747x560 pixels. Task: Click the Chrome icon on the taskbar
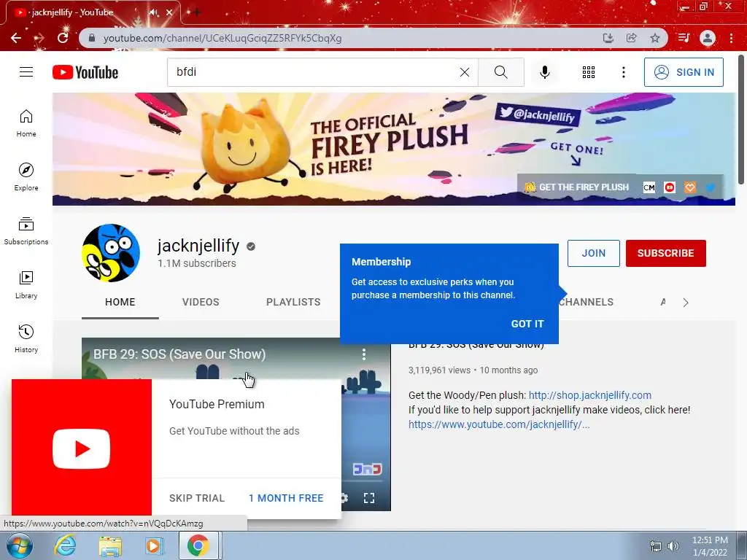[198, 545]
